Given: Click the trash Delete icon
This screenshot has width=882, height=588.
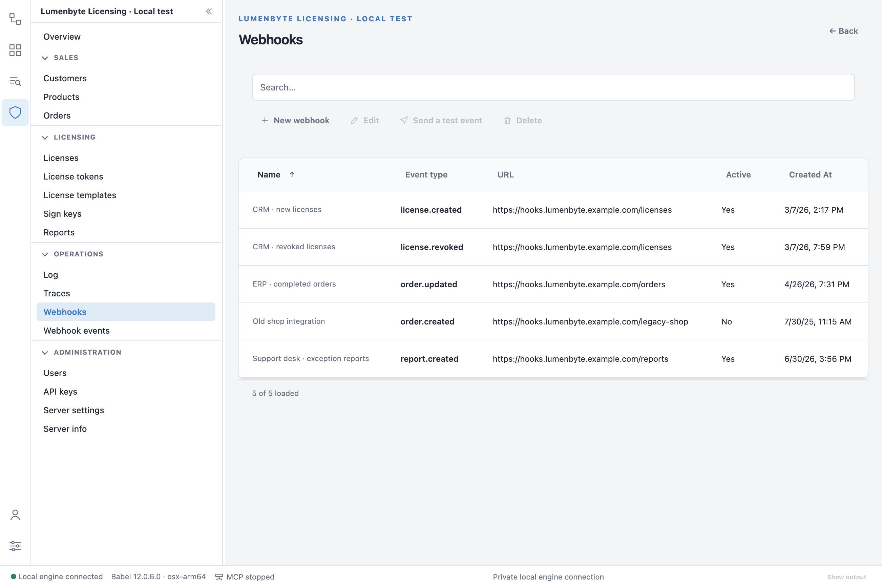Looking at the screenshot, I should coord(507,120).
